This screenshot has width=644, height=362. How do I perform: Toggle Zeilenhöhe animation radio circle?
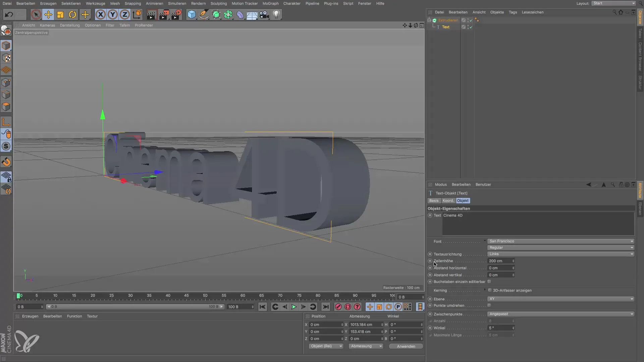tap(430, 261)
